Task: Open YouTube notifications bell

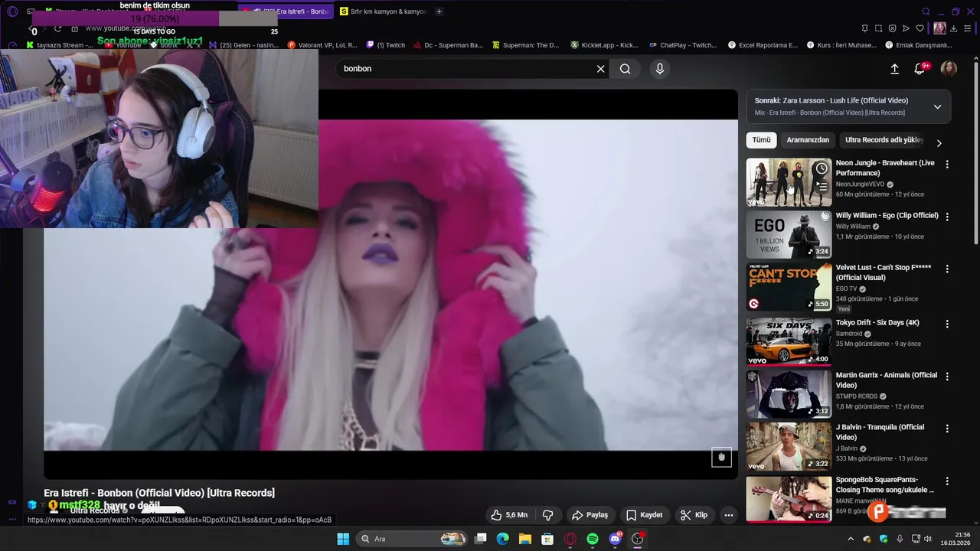Action: click(x=920, y=69)
